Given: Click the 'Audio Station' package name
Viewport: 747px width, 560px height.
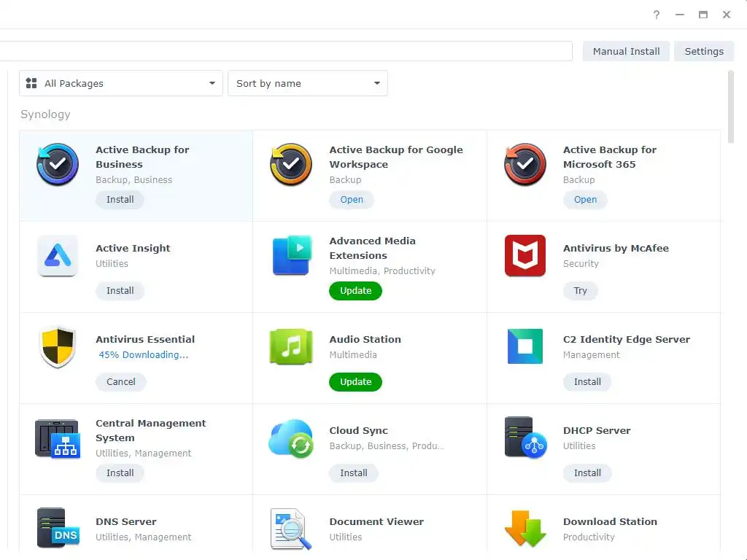Looking at the screenshot, I should (365, 340).
